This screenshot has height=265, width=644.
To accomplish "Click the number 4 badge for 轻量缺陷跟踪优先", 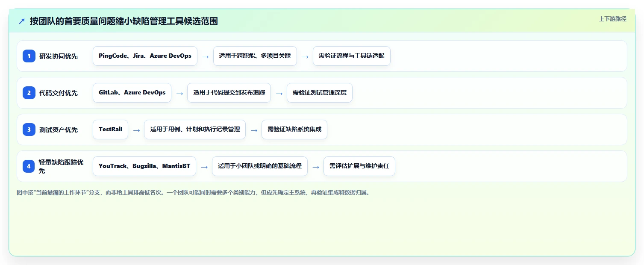I will pos(29,166).
